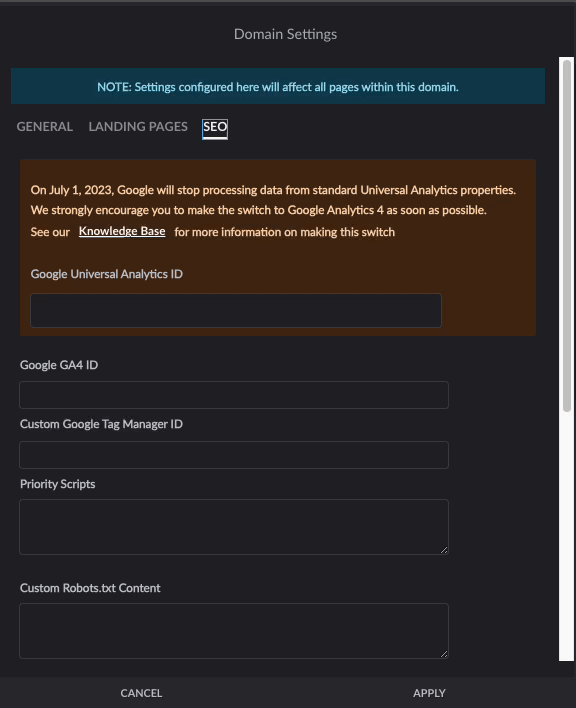Click inside the Priority Scripts textarea
The width and height of the screenshot is (576, 708).
point(234,526)
